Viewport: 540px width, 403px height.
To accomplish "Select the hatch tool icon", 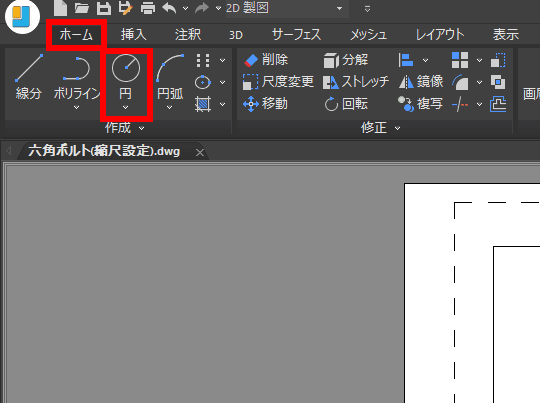I will tap(203, 104).
